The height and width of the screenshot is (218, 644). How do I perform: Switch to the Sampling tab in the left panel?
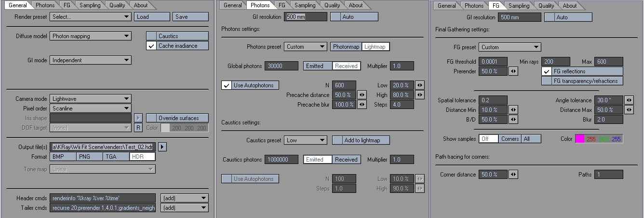click(x=90, y=5)
